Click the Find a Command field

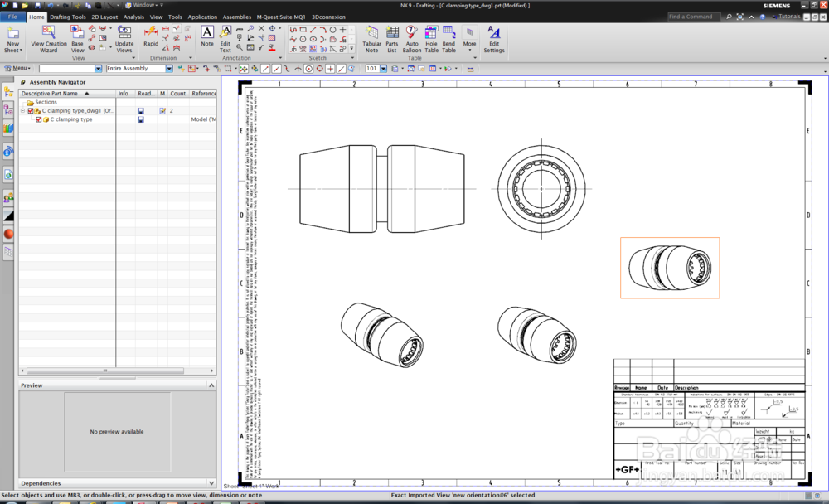pos(694,17)
